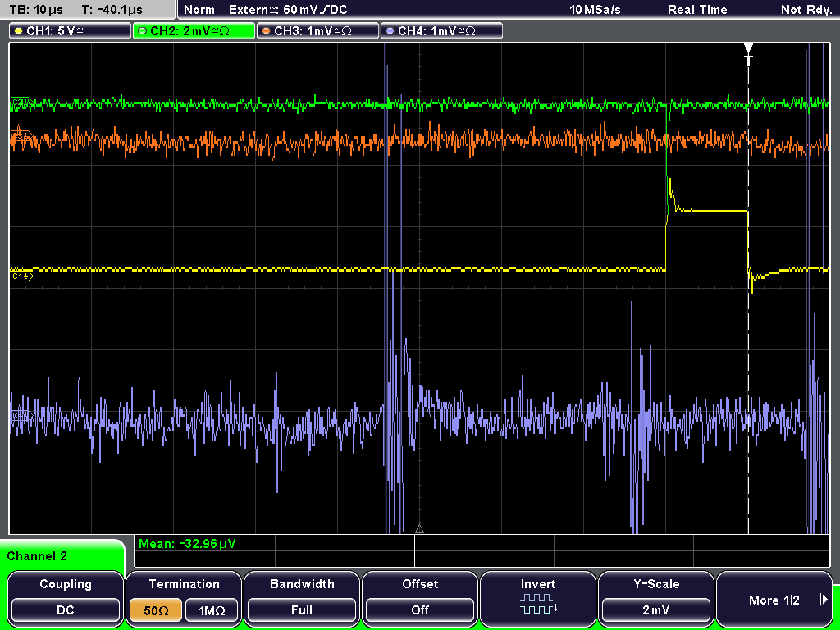Click the orange dot in CH3 tab
The image size is (840, 630).
[267, 31]
